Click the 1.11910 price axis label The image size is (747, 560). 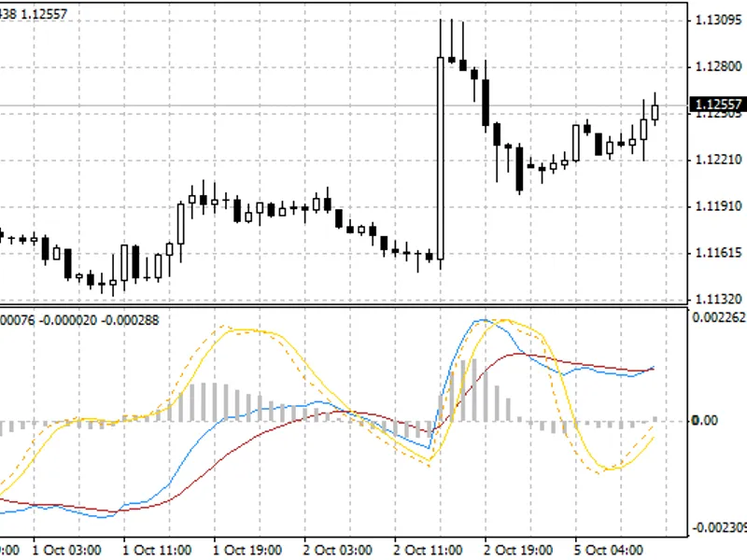coord(718,206)
